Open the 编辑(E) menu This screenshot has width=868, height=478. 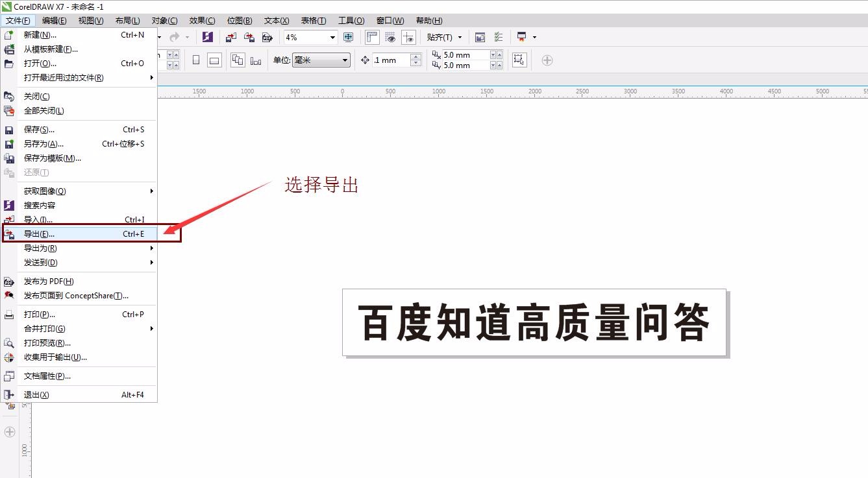(54, 21)
